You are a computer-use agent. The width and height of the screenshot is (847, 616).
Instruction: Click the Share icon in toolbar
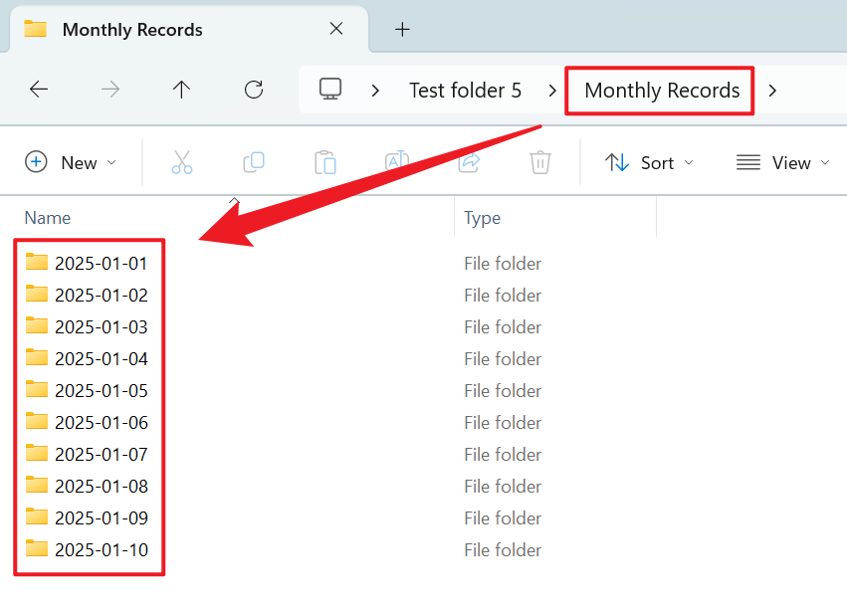[469, 162]
